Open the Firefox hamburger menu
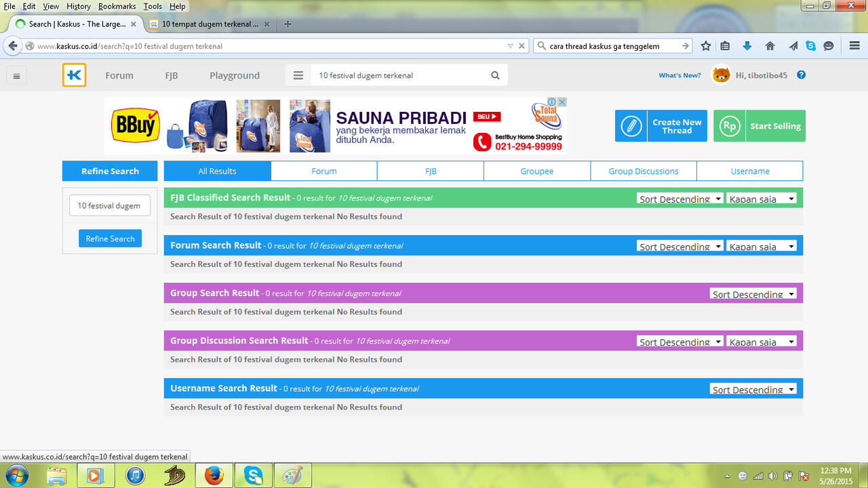 pos(854,46)
